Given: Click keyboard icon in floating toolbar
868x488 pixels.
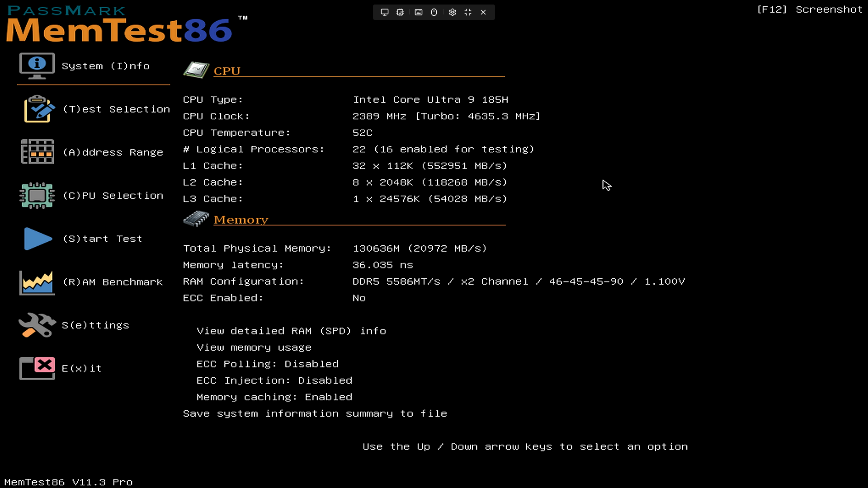Looking at the screenshot, I should (419, 12).
